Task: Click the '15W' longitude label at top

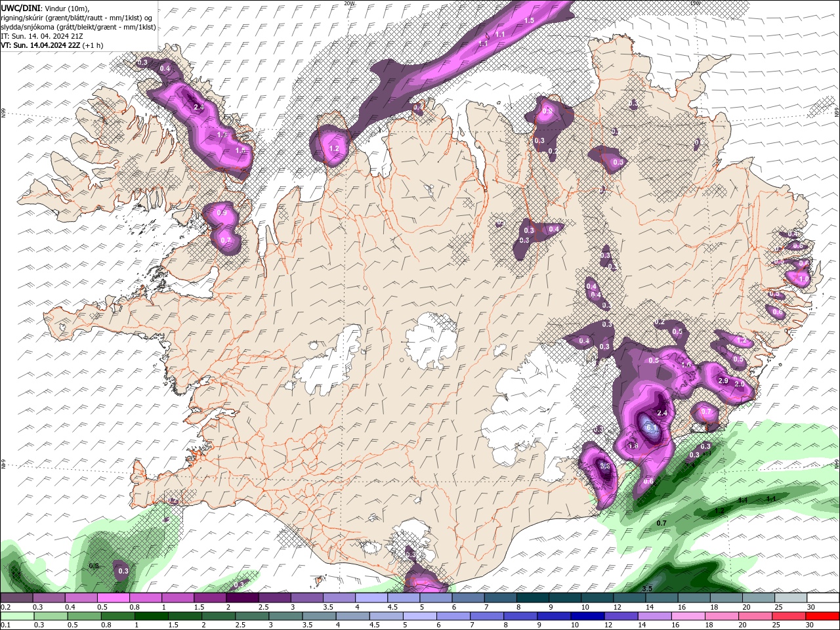Action: tap(695, 3)
